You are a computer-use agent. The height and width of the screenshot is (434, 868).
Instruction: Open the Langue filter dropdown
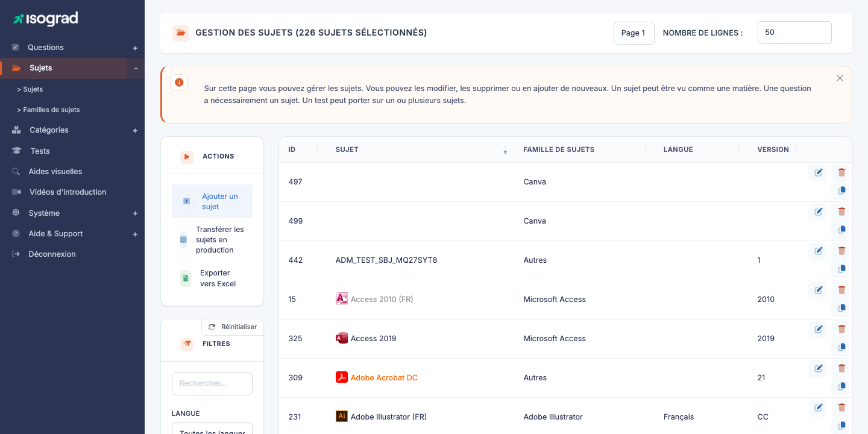point(212,429)
